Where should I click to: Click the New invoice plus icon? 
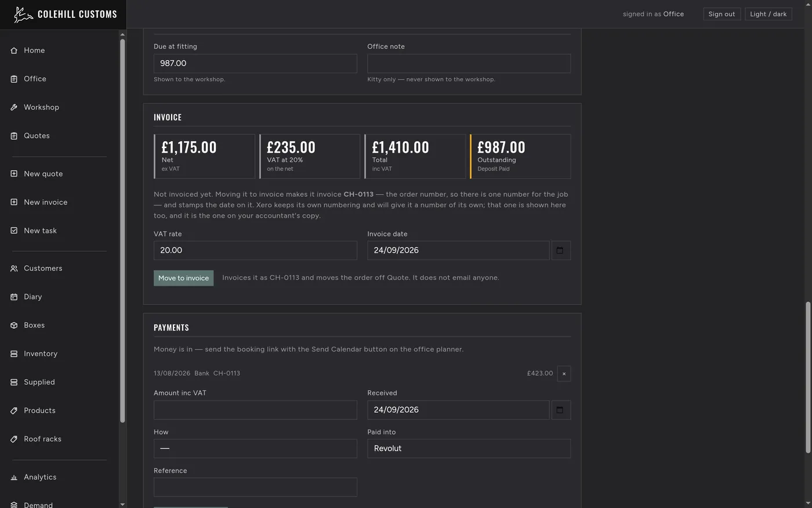tap(14, 202)
